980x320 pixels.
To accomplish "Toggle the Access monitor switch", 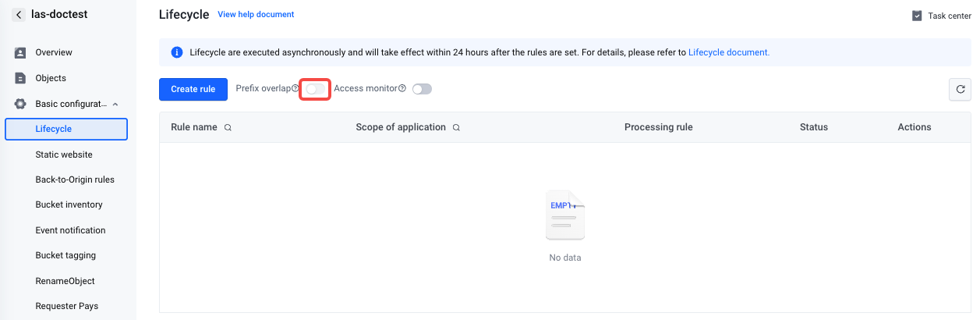I will 422,89.
